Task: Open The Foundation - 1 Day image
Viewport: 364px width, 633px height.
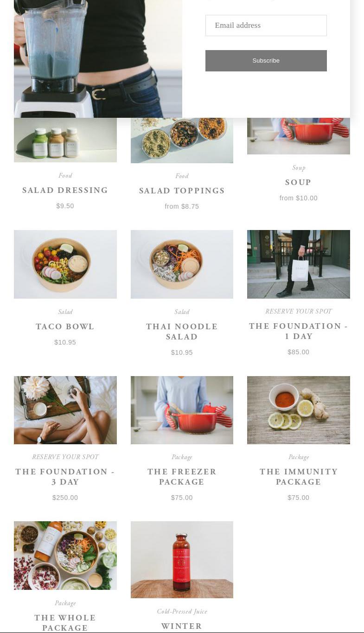Action: 299,264
